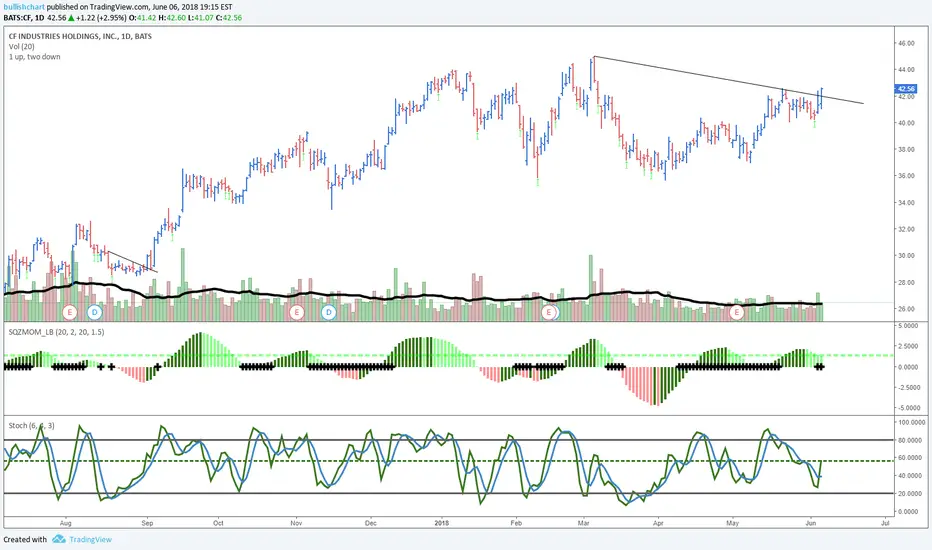The height and width of the screenshot is (550, 932).
Task: Select the May E earnings marker
Action: click(x=737, y=312)
